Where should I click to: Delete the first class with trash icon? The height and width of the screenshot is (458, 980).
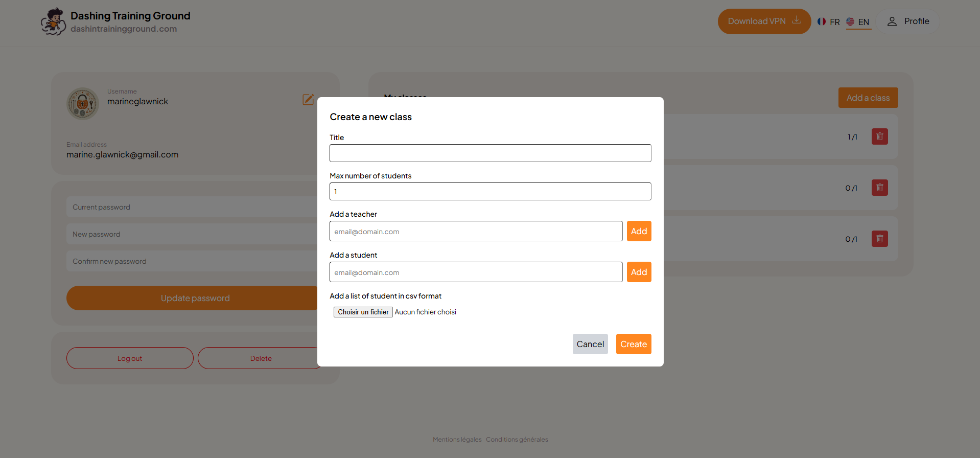click(879, 136)
